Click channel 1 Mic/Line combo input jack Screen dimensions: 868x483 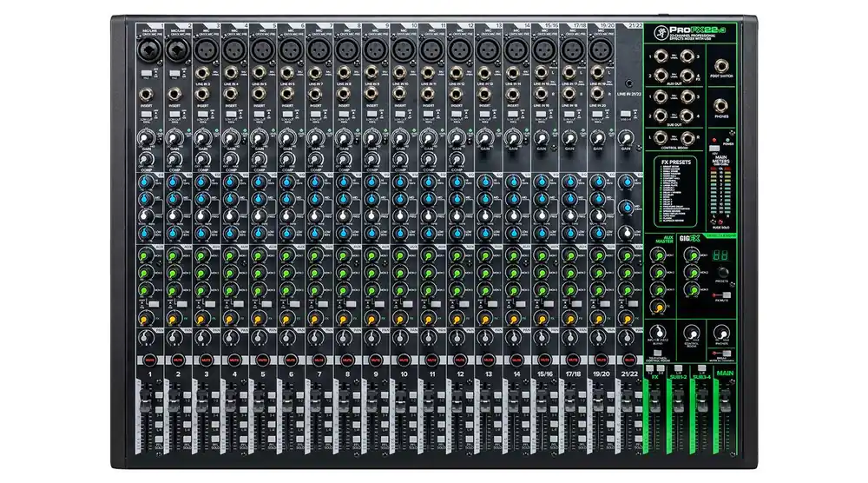point(149,50)
